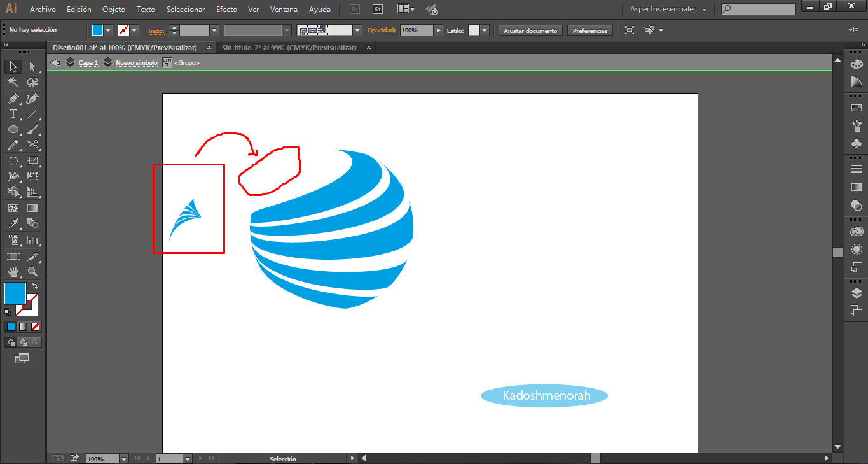The image size is (868, 464).
Task: Open stroke color dropdown in control bar
Action: pyautogui.click(x=135, y=30)
